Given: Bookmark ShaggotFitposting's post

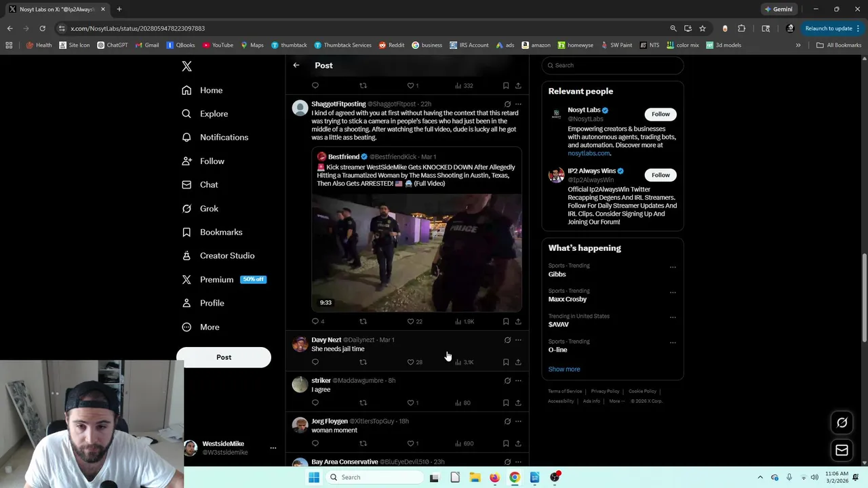Looking at the screenshot, I should tap(506, 321).
